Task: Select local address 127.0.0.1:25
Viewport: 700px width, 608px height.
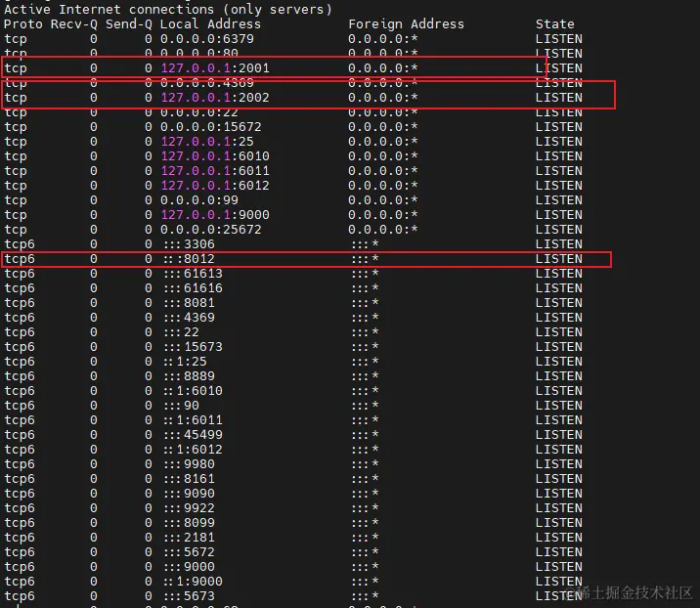Action: pyautogui.click(x=207, y=142)
